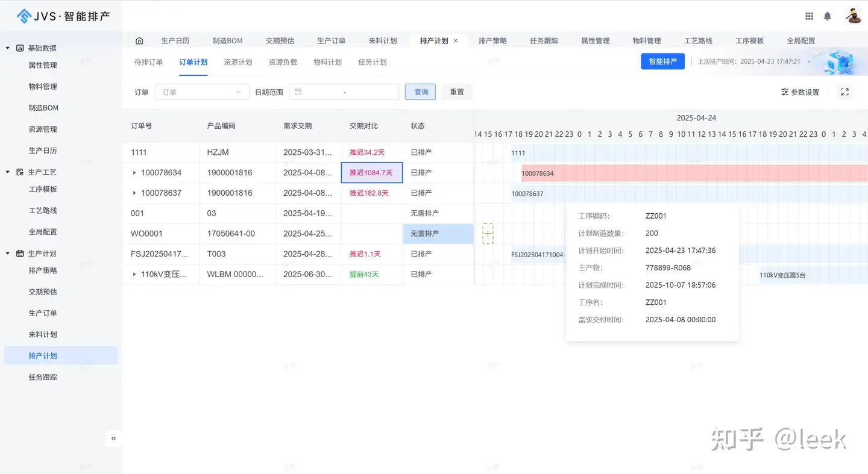Expand order row 100078634
The width and height of the screenshot is (868, 474).
[x=134, y=173]
